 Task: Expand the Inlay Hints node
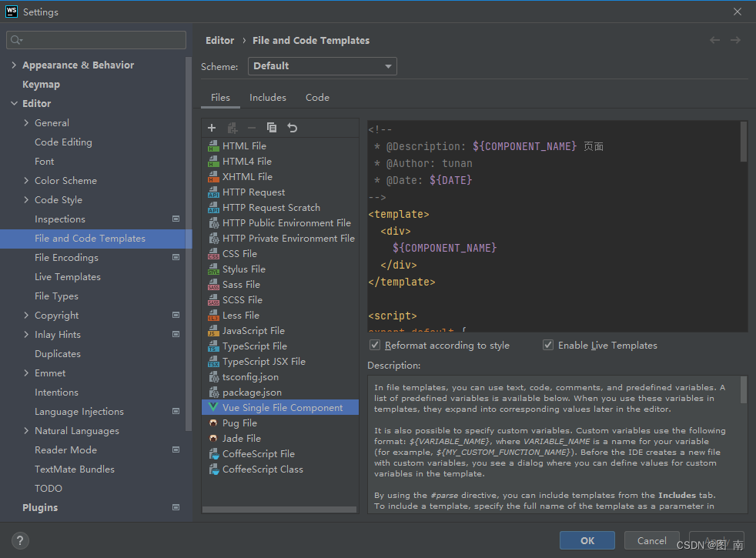pos(26,335)
